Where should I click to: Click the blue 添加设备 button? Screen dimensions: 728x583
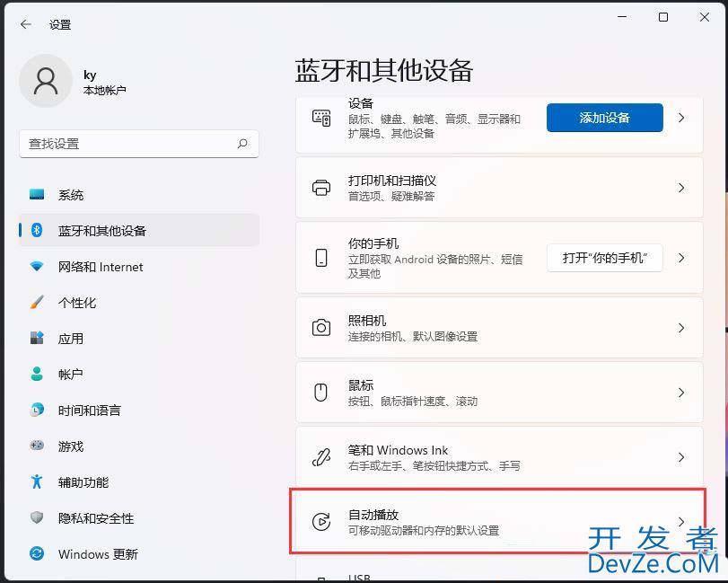[x=604, y=118]
